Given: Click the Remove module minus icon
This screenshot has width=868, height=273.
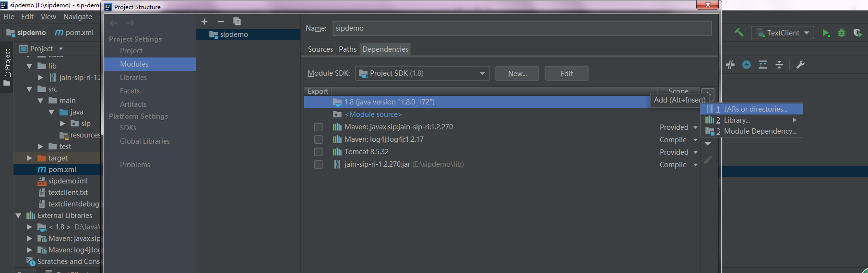Looking at the screenshot, I should click(221, 22).
